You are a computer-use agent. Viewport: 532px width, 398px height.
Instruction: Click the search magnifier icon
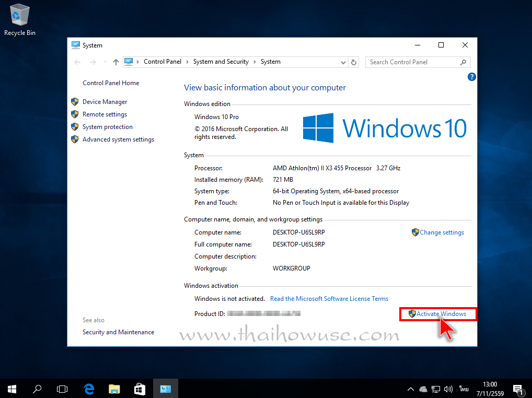[x=463, y=62]
